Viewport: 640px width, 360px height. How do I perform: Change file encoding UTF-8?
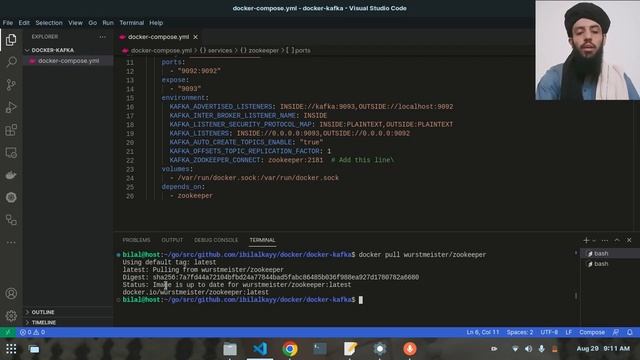[x=549, y=332]
